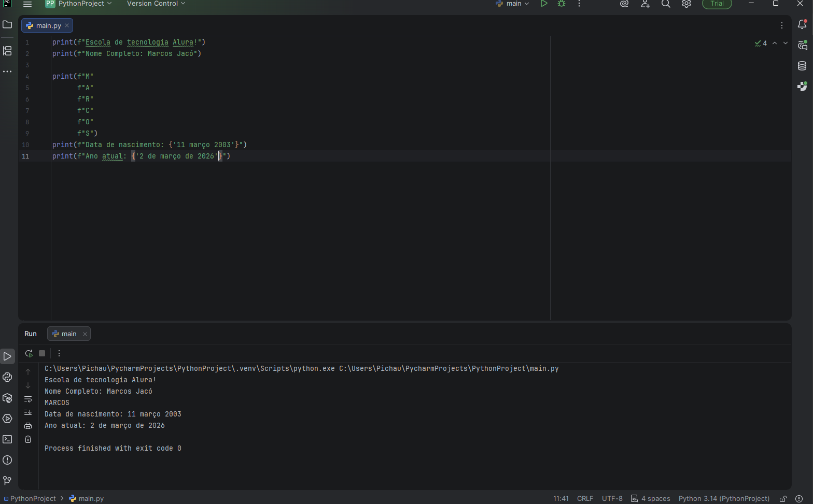Expand the PythonProject project dropdown
The height and width of the screenshot is (504, 813).
point(79,4)
